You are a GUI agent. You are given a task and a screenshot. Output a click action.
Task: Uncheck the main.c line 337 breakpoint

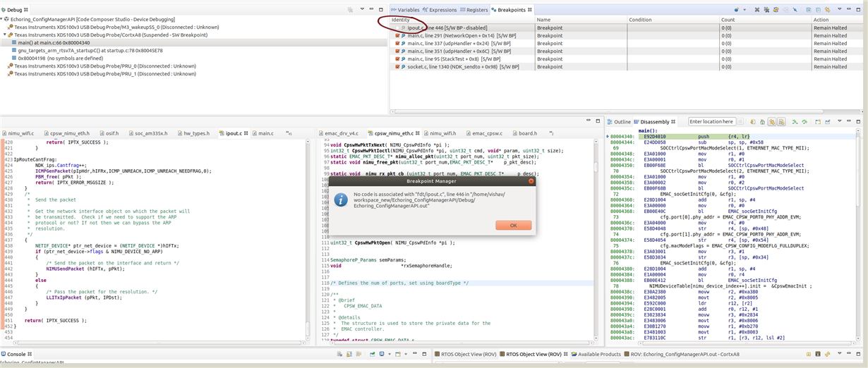click(x=397, y=43)
